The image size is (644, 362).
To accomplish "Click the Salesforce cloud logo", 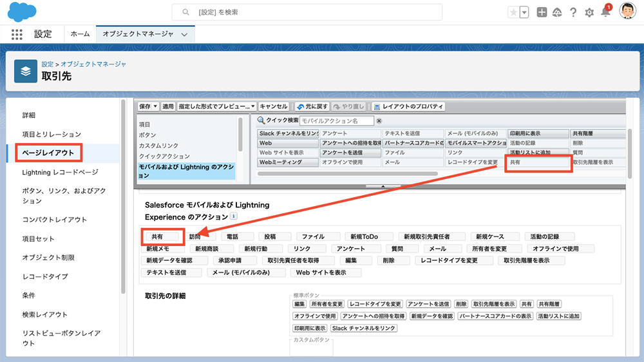I will pos(22,12).
